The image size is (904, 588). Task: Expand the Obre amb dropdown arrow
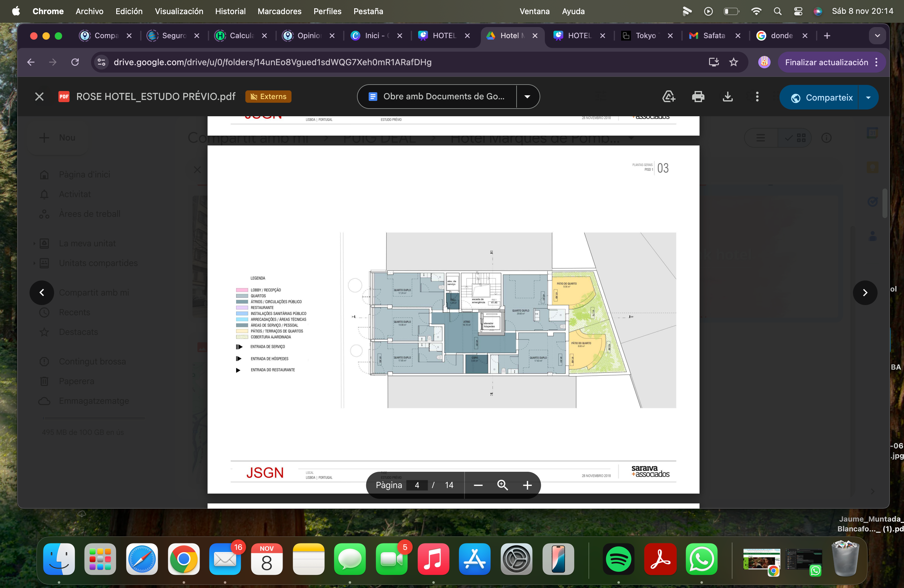point(527,97)
